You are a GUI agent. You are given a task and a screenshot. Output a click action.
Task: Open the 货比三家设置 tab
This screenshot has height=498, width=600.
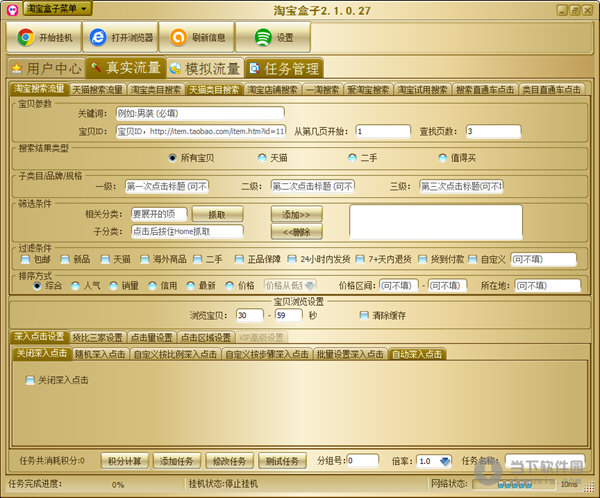pyautogui.click(x=98, y=337)
